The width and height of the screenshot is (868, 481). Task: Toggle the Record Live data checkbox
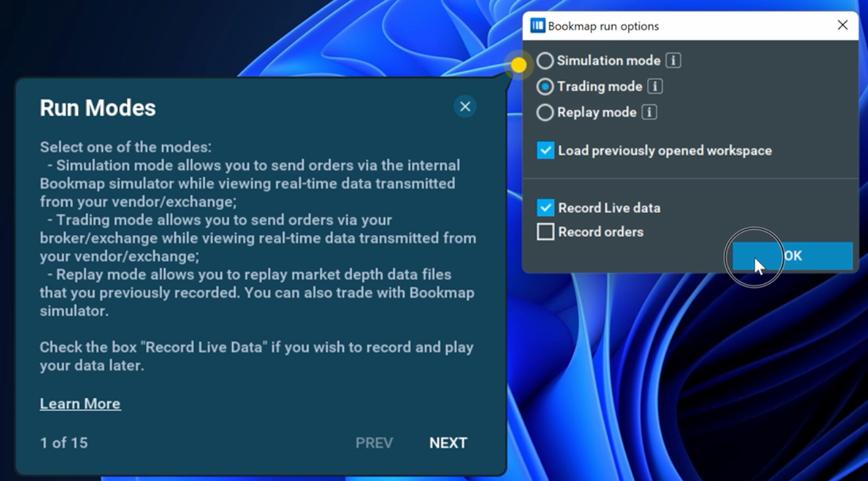546,207
